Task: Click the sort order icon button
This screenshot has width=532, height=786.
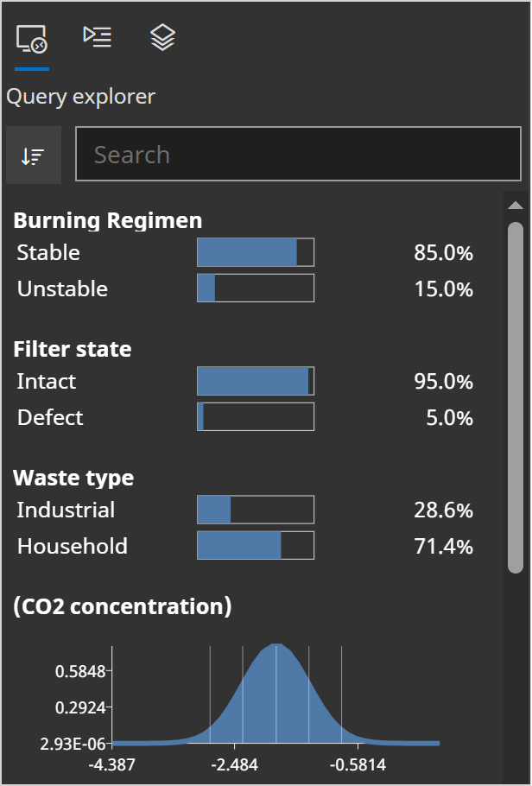Action: click(x=34, y=155)
